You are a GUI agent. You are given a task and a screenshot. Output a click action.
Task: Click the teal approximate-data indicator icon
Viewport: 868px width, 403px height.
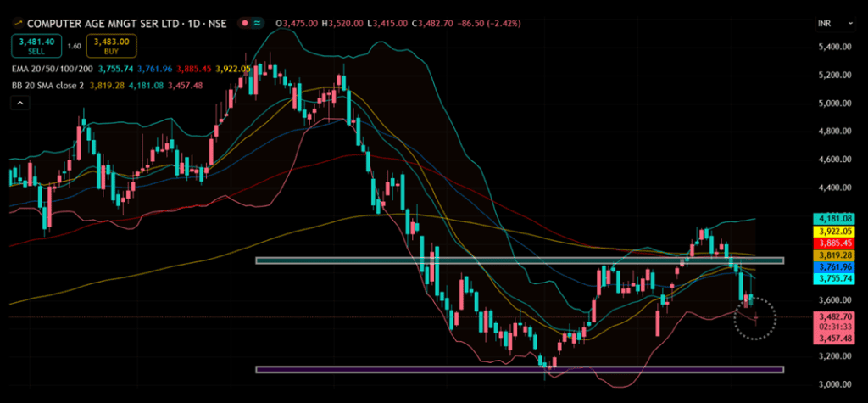tap(258, 23)
